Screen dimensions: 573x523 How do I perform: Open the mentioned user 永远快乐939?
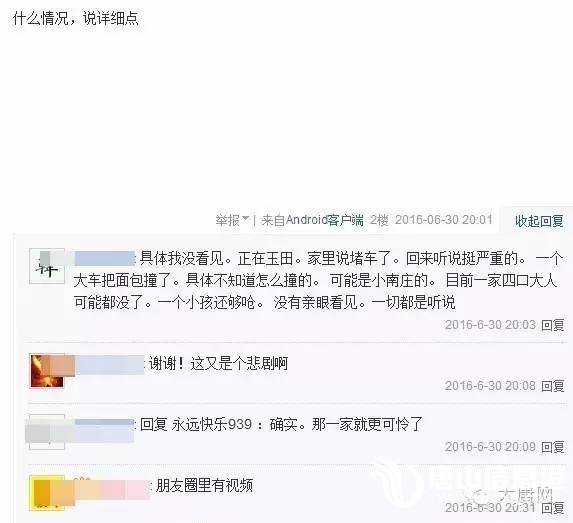(x=212, y=425)
